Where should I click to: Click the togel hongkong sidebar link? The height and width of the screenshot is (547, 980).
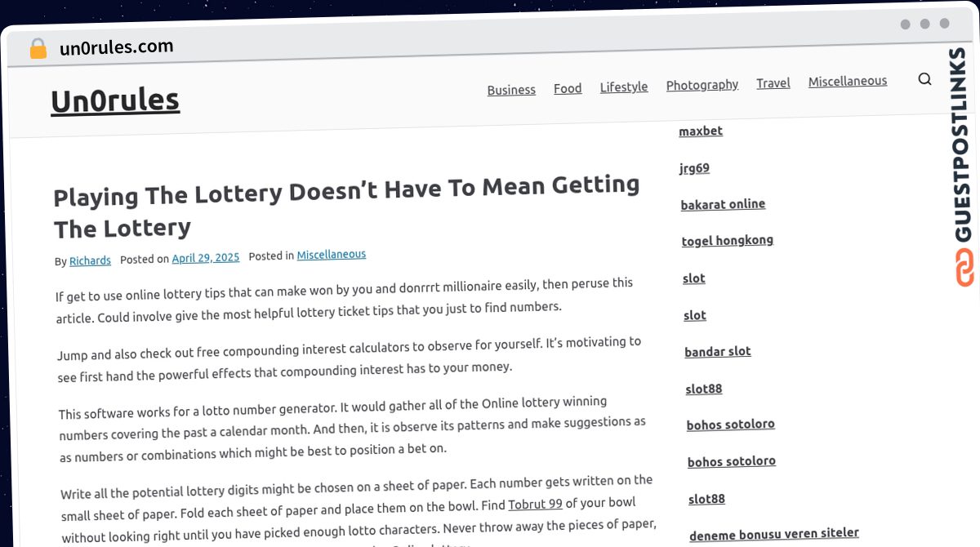[728, 241]
